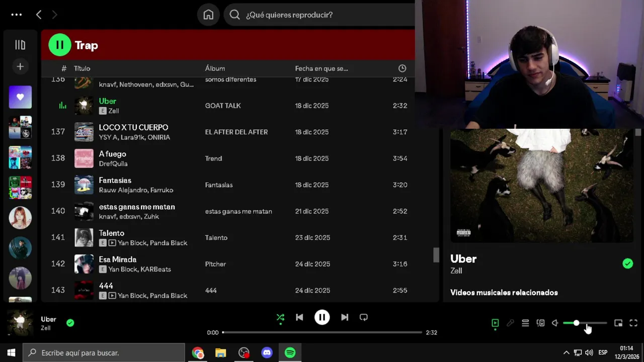Switch to full screen mode
Screen dimensions: 644x362
(633, 323)
